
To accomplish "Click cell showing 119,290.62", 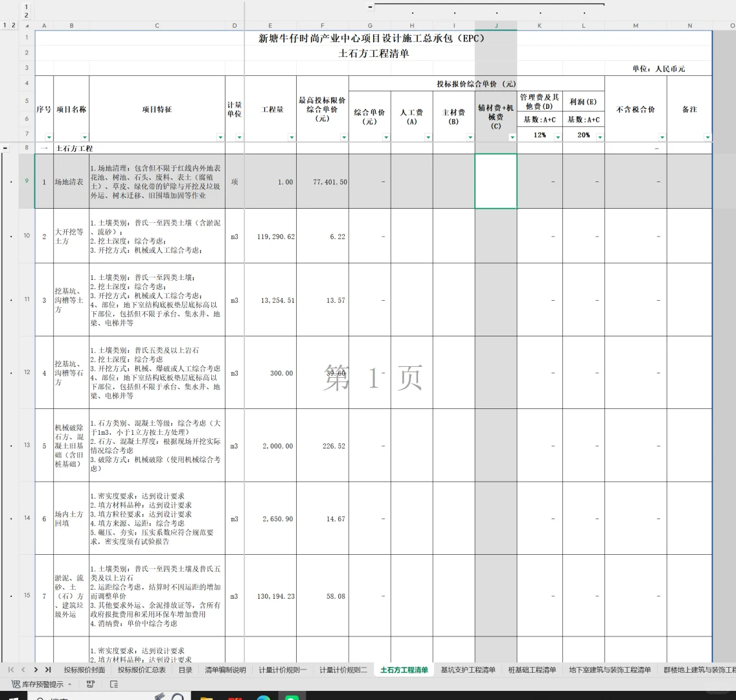I will coord(270,236).
